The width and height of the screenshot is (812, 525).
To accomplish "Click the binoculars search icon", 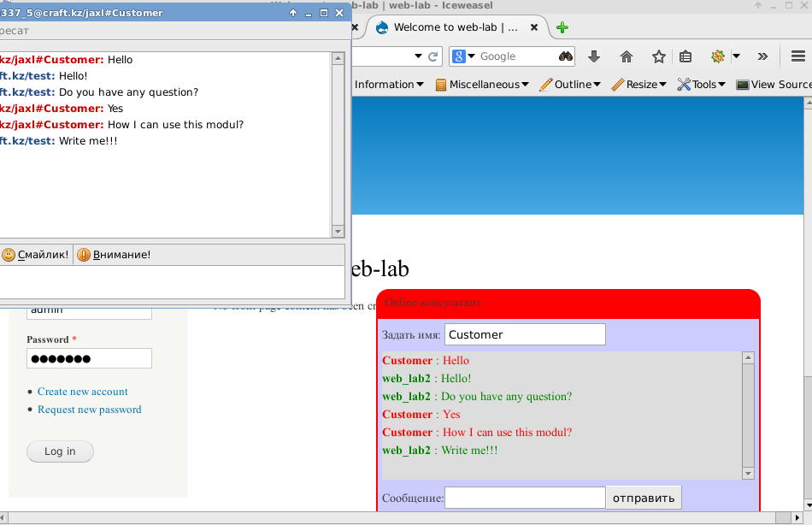I will tap(565, 56).
